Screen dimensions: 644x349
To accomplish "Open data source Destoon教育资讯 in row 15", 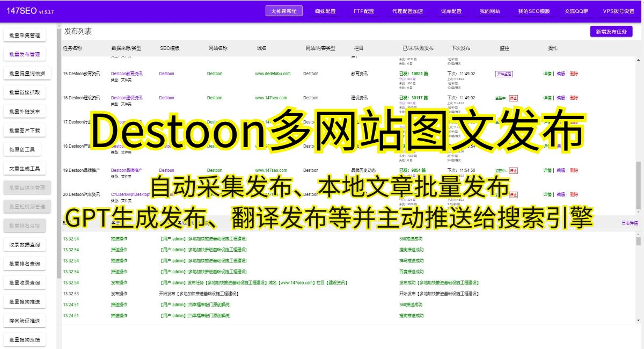I will click(127, 74).
